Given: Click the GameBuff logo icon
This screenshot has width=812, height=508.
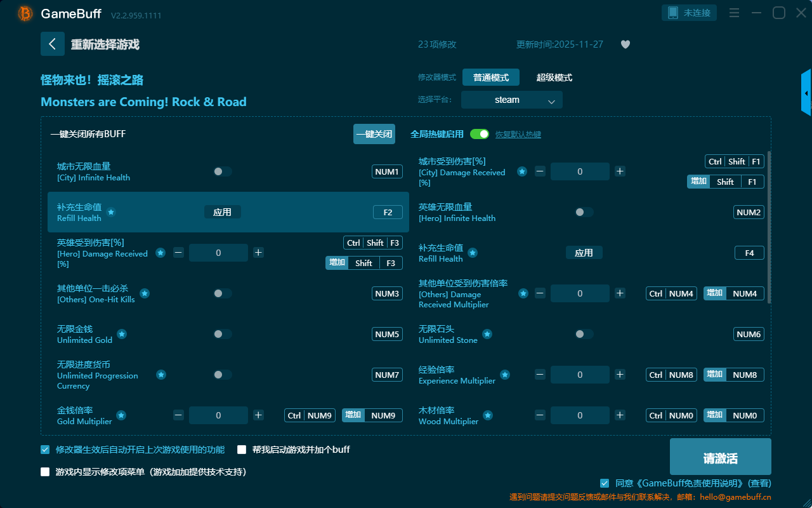Looking at the screenshot, I should point(25,13).
